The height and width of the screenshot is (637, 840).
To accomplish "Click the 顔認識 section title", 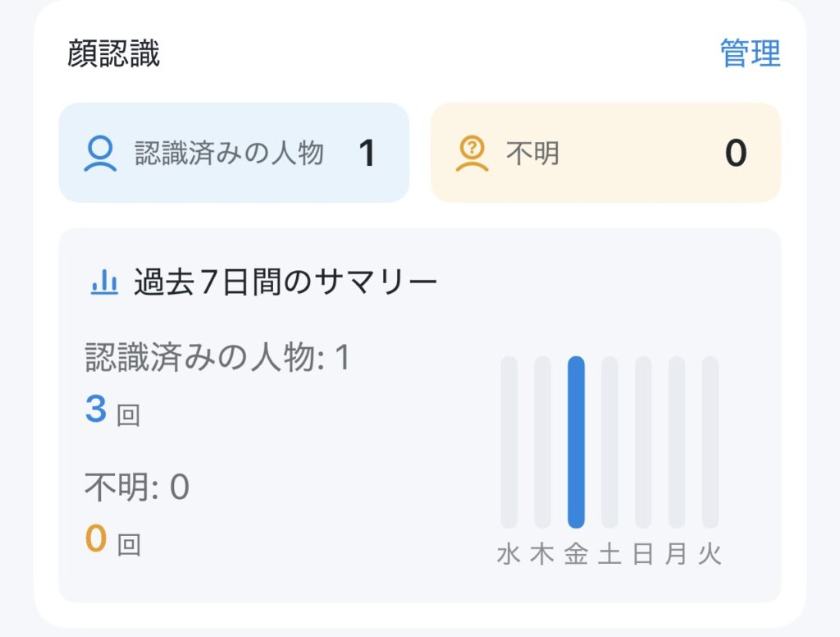I will point(114,54).
